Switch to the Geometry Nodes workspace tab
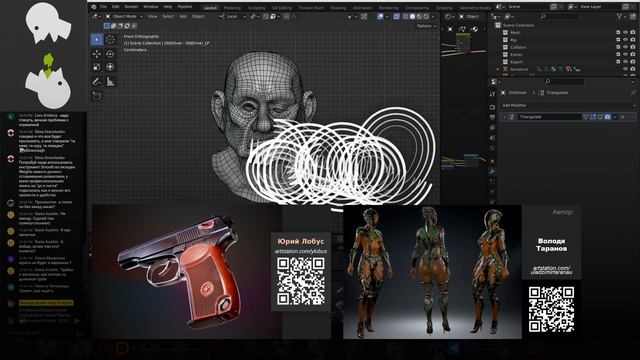The width and height of the screenshot is (640, 360). coord(475,8)
